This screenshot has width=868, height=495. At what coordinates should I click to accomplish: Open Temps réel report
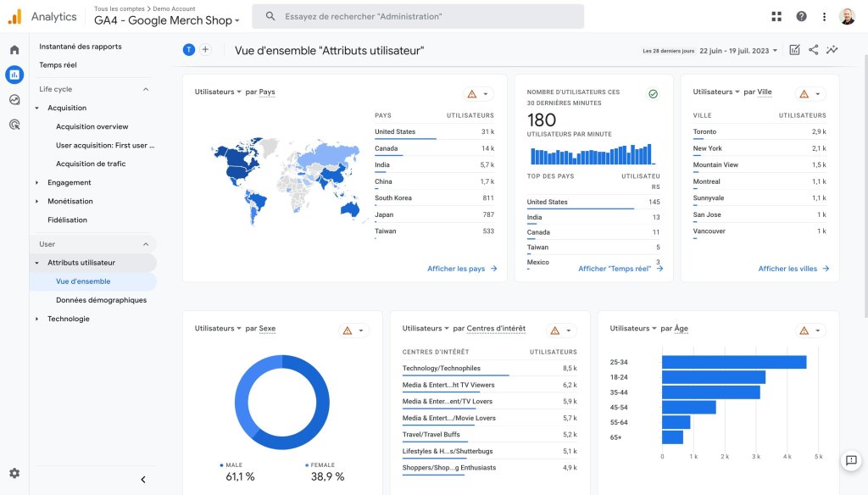tap(58, 64)
